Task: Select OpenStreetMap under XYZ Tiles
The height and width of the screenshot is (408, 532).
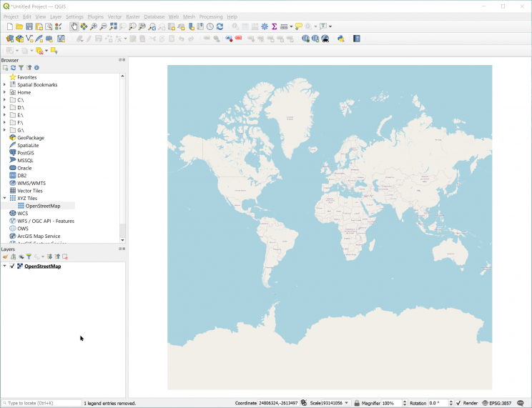Action: [x=43, y=206]
